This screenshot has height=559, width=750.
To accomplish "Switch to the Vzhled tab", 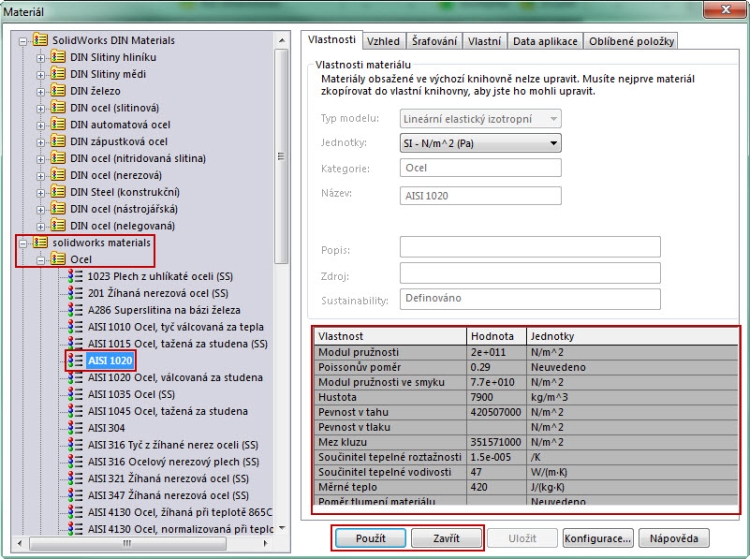I will click(x=383, y=41).
